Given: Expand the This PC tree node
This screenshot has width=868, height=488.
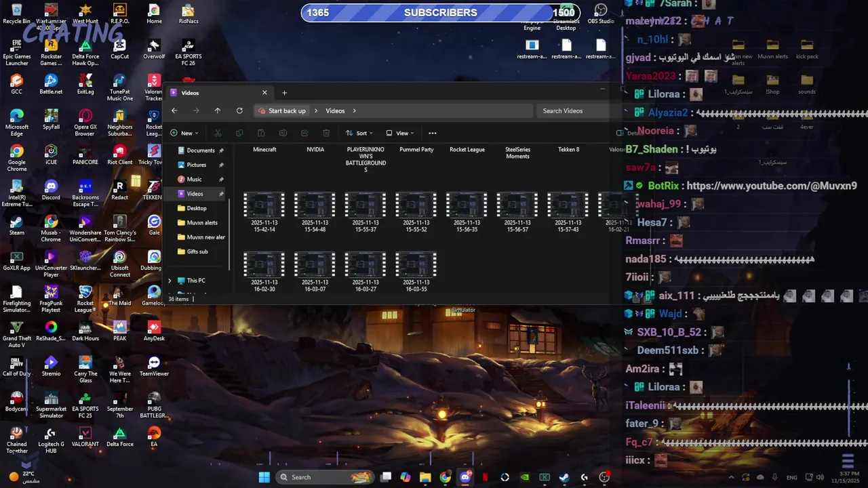Looking at the screenshot, I should [x=170, y=281].
